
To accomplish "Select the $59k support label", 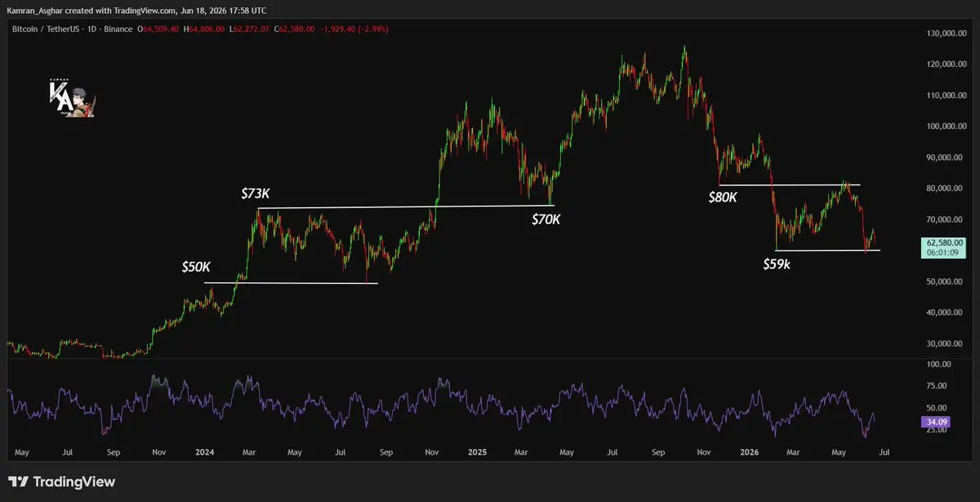I will 777,264.
